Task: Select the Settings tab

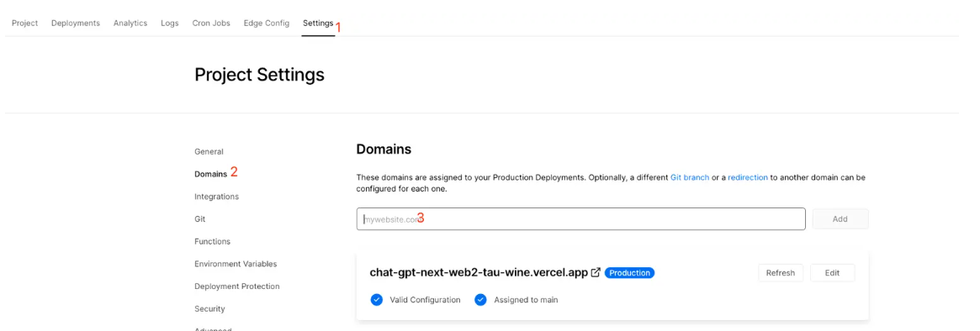Action: [x=318, y=24]
